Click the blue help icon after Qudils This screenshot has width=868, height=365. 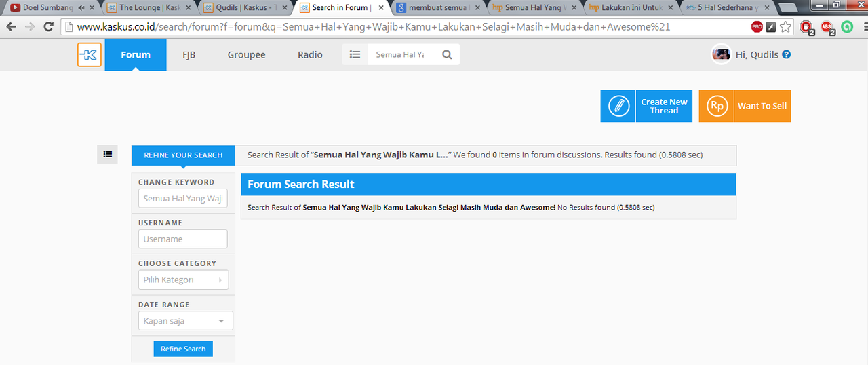pos(786,54)
